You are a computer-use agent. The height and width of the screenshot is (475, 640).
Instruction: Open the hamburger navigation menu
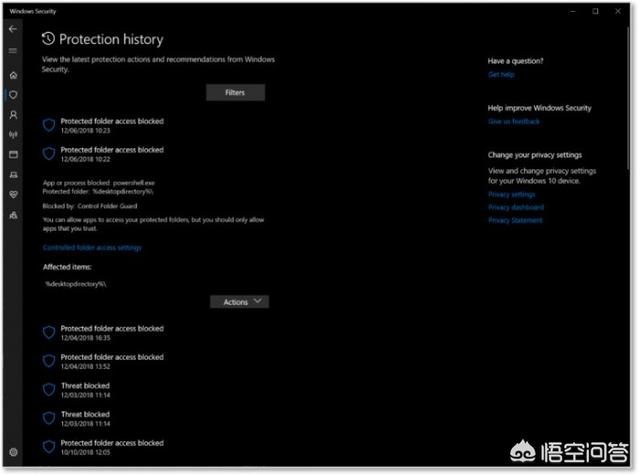(x=13, y=51)
